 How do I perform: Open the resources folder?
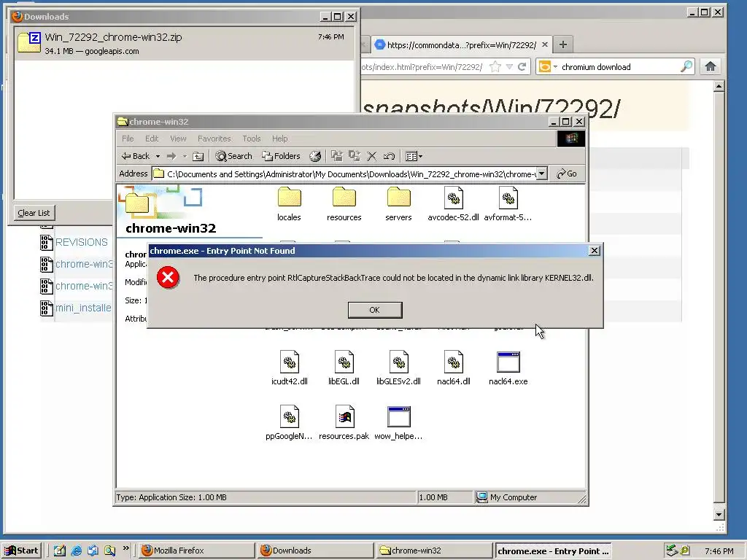344,204
